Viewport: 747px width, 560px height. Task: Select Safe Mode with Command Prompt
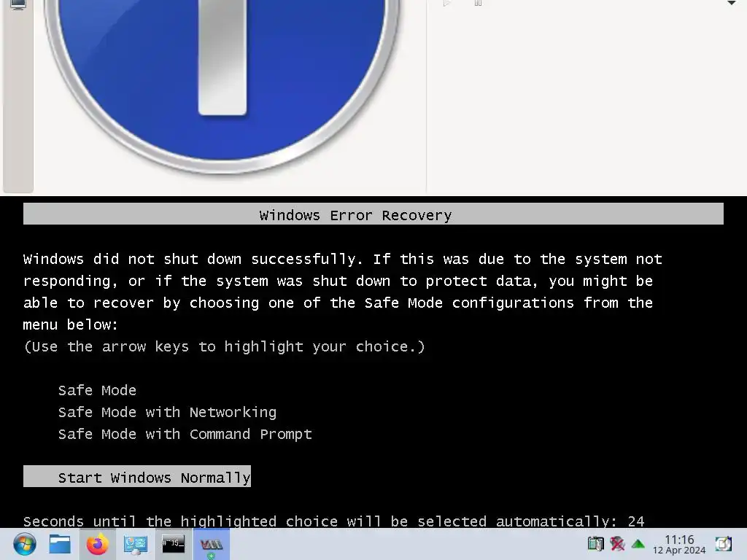185,435
